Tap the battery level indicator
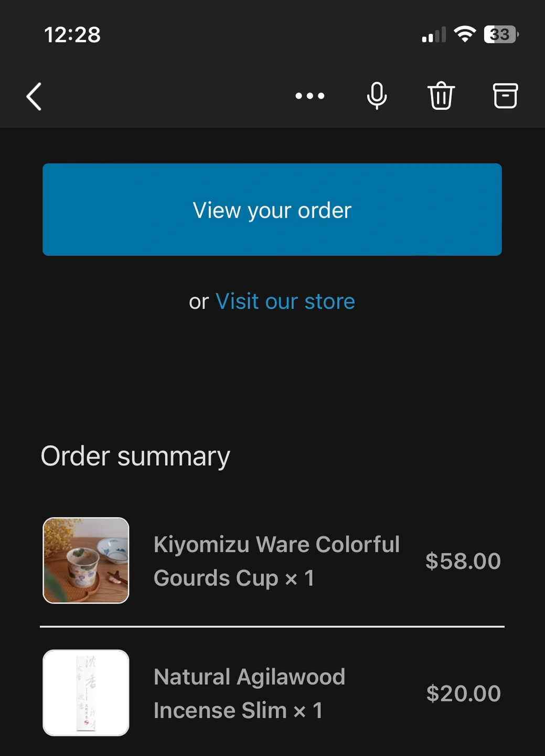This screenshot has width=545, height=756. [501, 34]
